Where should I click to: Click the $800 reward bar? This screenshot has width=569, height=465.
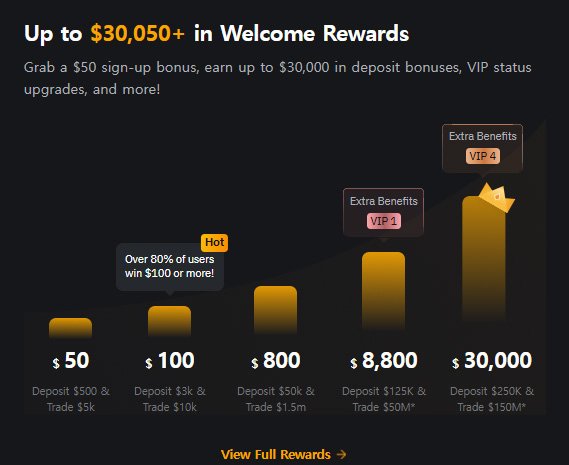(x=275, y=310)
